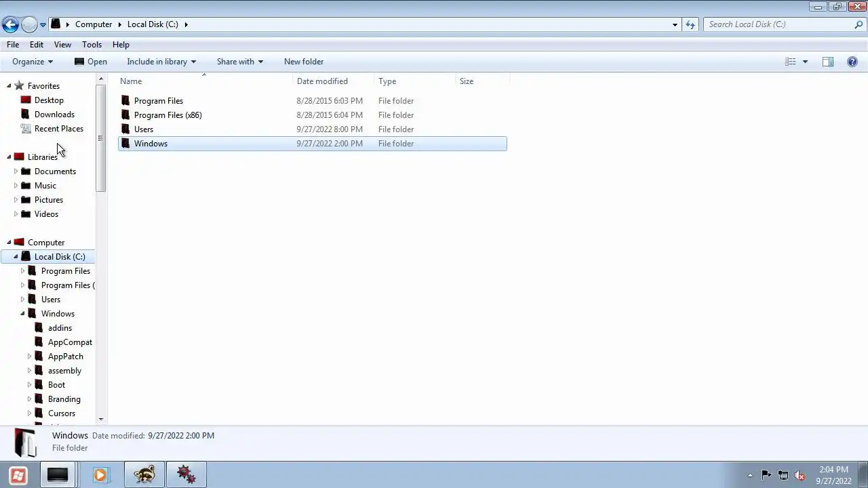The width and height of the screenshot is (868, 488).
Task: Open the View menu
Action: pos(62,45)
